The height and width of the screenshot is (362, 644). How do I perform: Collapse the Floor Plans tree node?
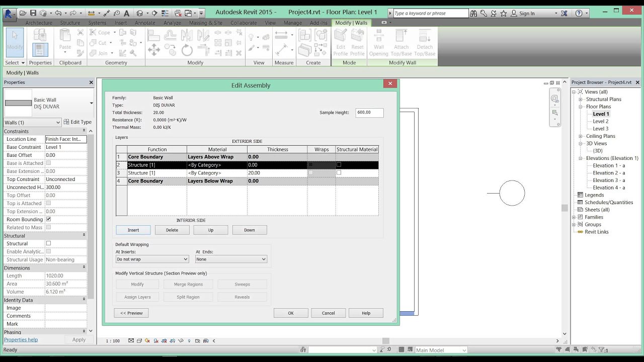[580, 107]
